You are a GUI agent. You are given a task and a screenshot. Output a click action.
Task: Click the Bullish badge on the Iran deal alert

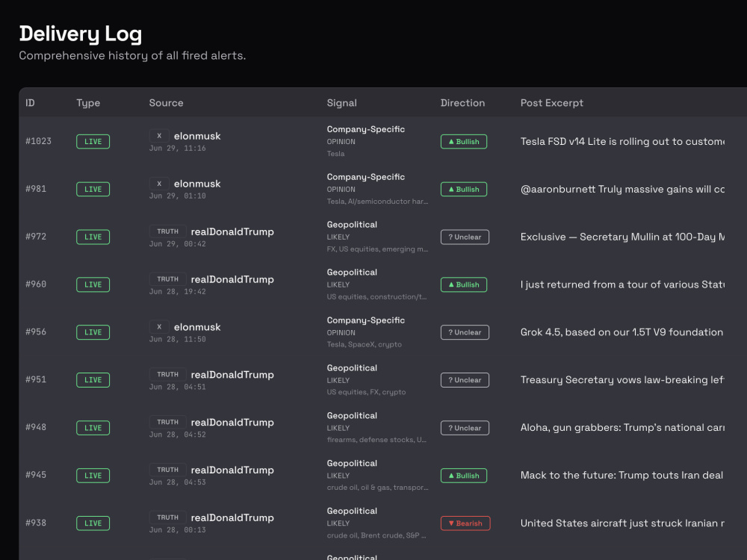[464, 475]
